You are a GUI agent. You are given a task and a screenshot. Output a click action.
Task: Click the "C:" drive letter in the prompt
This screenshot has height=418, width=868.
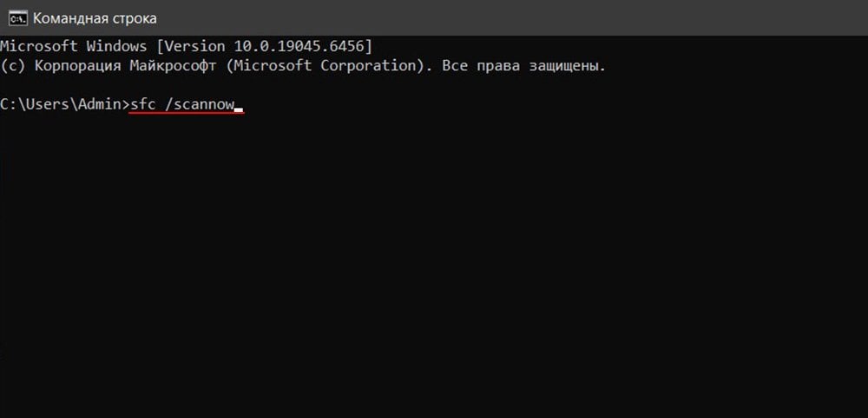(8, 105)
